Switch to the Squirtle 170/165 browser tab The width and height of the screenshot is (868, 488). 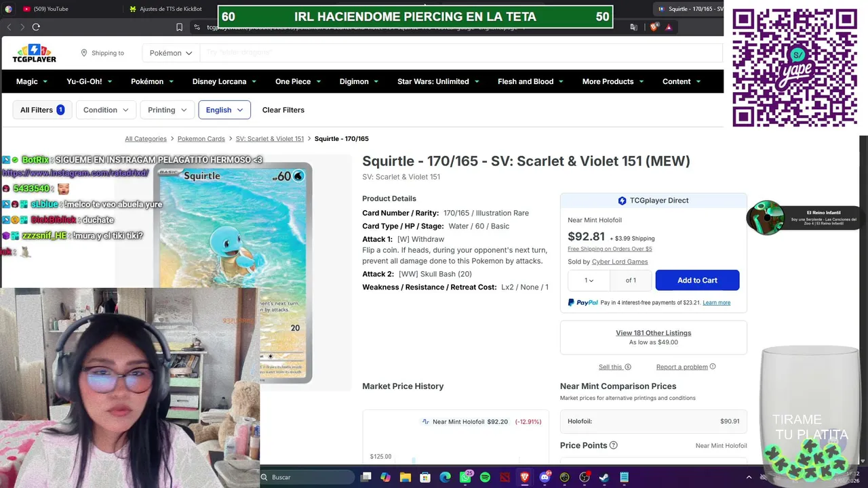[x=688, y=9]
